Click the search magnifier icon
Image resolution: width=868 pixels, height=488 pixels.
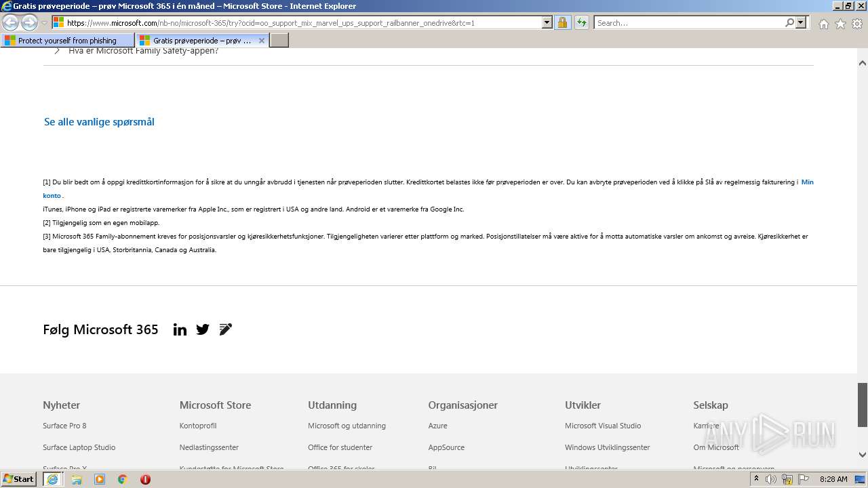(x=789, y=22)
